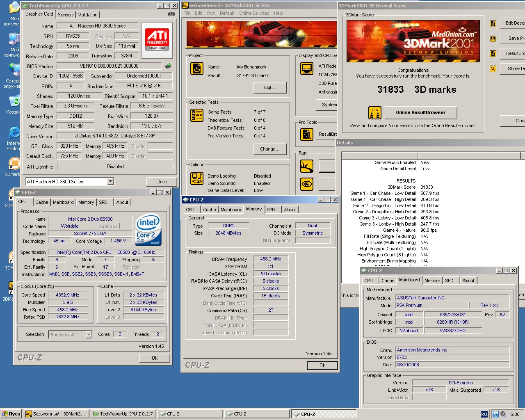This screenshot has width=525, height=420.
Task: Click the GPU Clock 823 MHz field
Action: 69,146
